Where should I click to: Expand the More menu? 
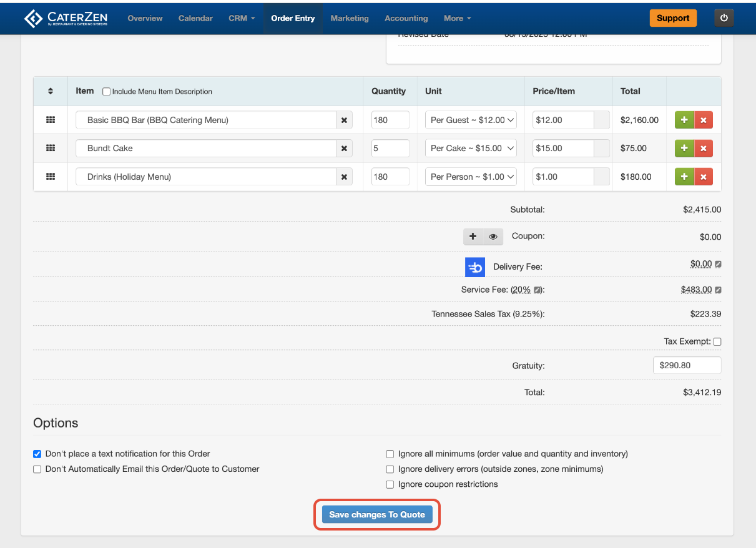click(458, 18)
